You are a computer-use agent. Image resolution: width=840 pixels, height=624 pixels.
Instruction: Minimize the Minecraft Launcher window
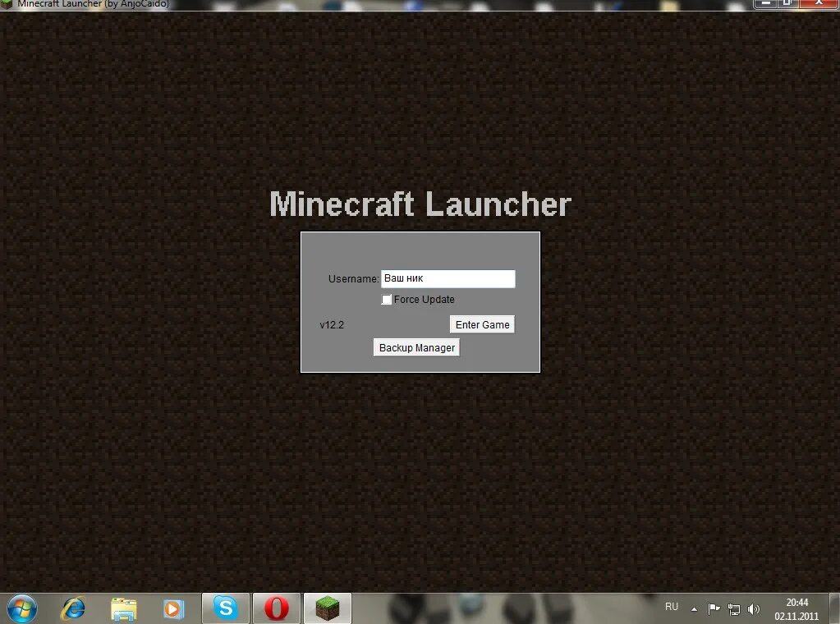(765, 4)
